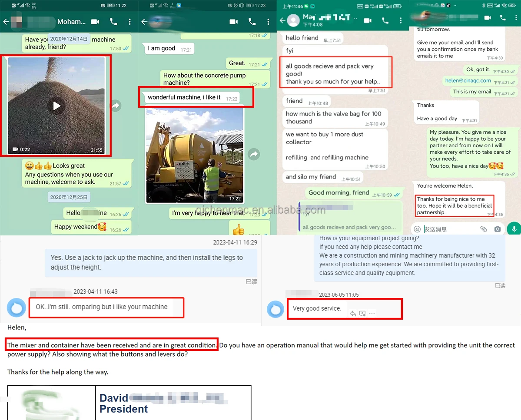
Task: Tap the back arrow in the concrete pump chat
Action: pyautogui.click(x=144, y=22)
